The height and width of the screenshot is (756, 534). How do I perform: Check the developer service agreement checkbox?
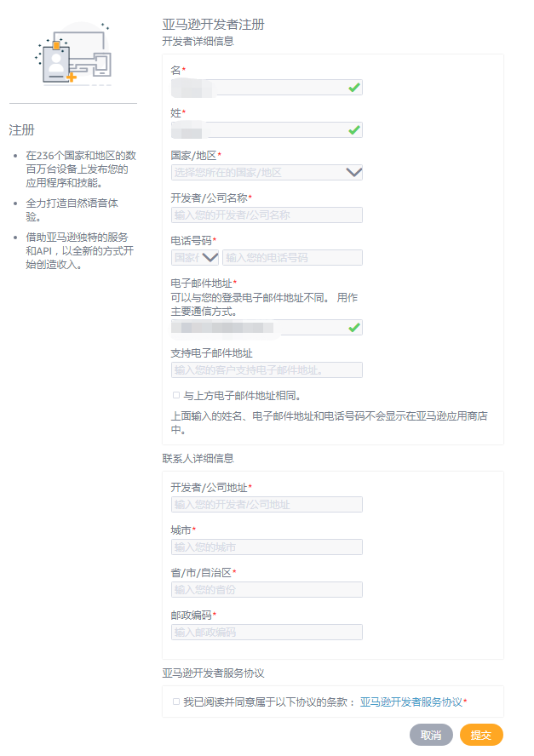pyautogui.click(x=176, y=700)
